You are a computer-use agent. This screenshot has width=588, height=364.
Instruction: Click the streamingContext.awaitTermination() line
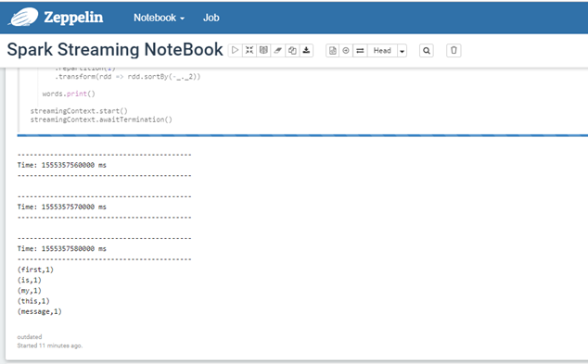pos(101,119)
